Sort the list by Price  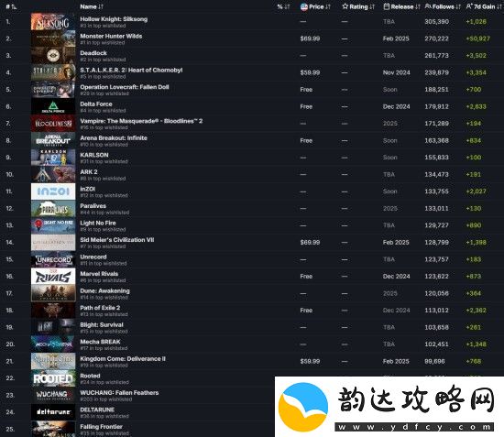(x=315, y=6)
